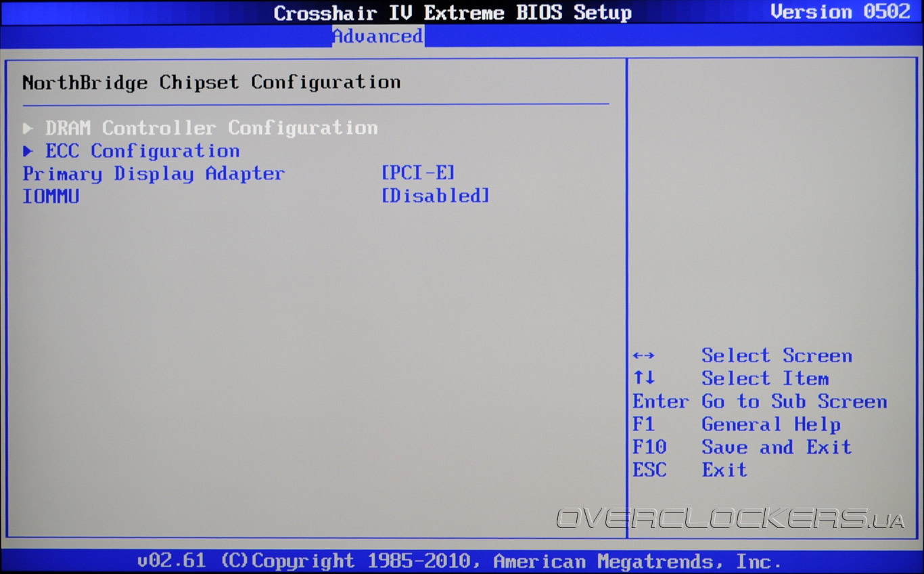
Task: Click the Go to Sub Screen hint
Action: (x=794, y=401)
